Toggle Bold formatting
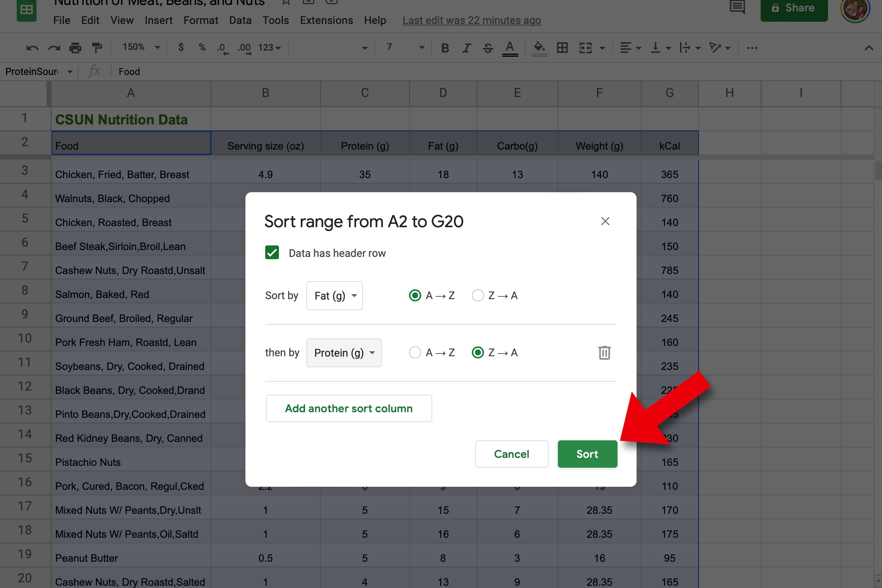The width and height of the screenshot is (882, 588). [445, 48]
